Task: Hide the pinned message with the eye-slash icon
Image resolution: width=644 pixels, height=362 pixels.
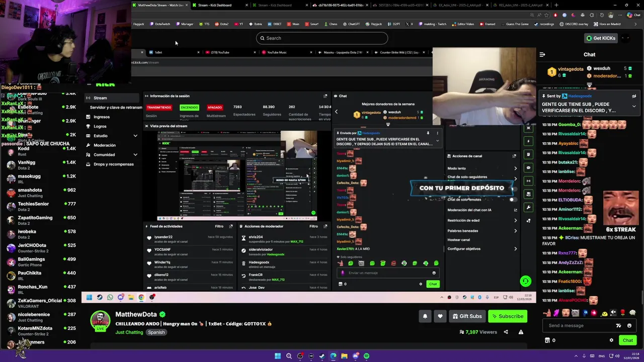Action: tap(634, 96)
